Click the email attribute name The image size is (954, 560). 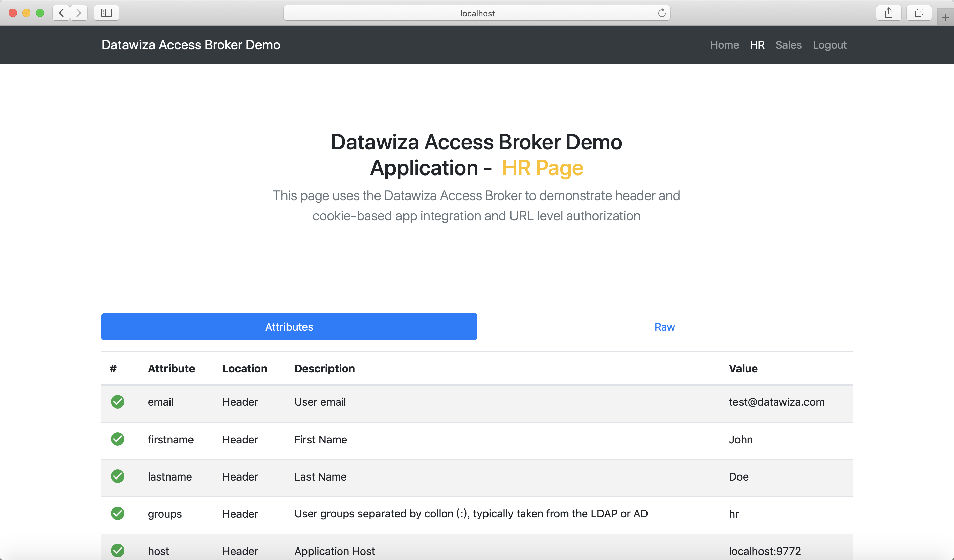160,402
